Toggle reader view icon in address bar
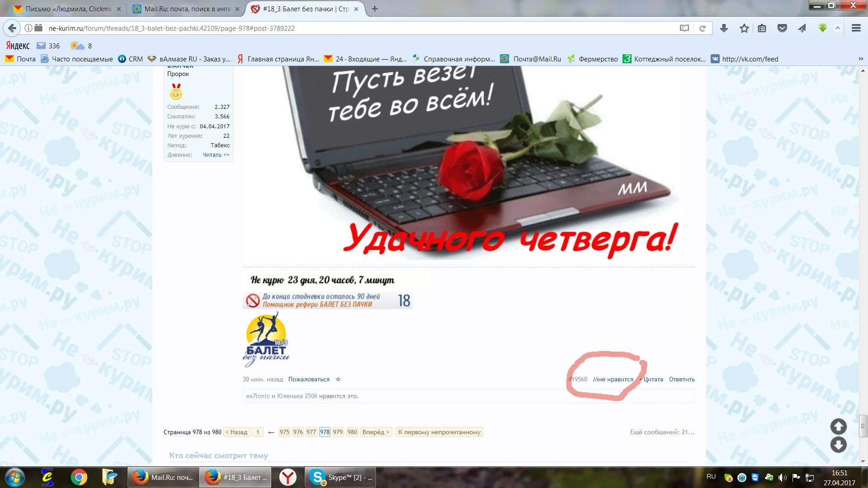Image resolution: width=868 pixels, height=488 pixels. (x=684, y=28)
